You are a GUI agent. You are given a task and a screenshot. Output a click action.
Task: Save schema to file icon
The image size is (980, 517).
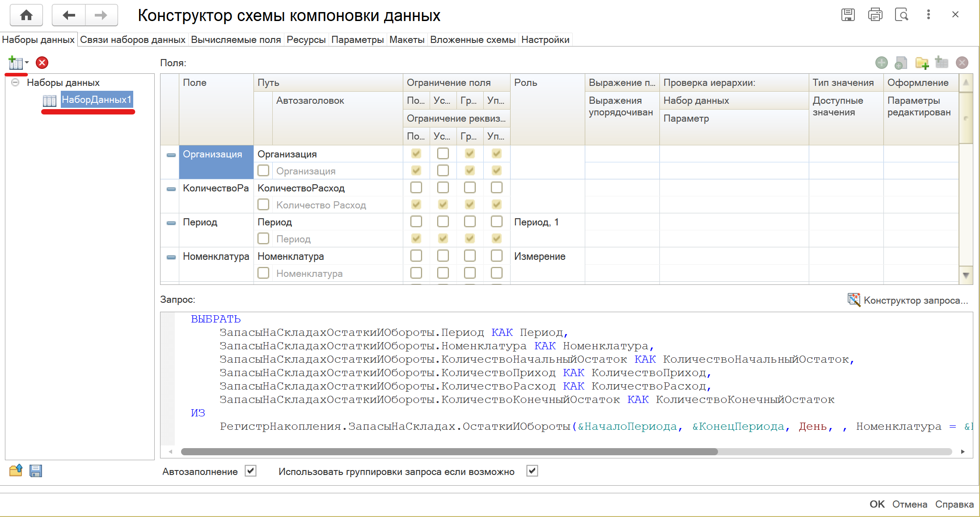click(36, 470)
